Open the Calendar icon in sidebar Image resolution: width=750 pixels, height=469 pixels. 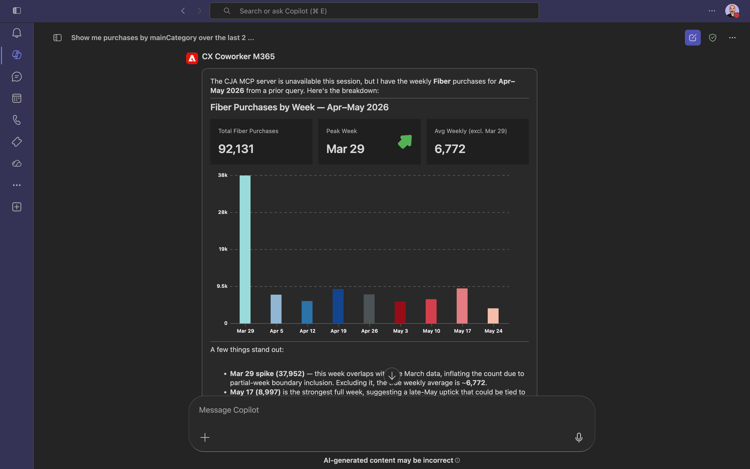[x=17, y=98]
